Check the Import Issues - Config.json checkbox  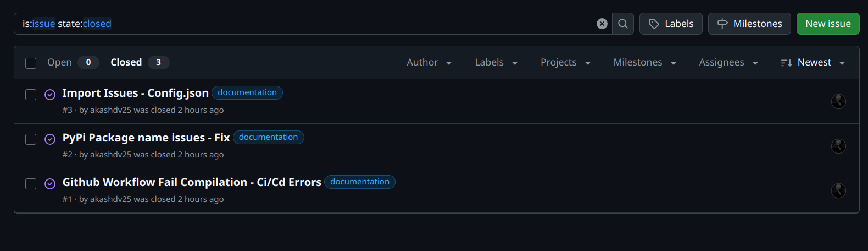tap(31, 95)
